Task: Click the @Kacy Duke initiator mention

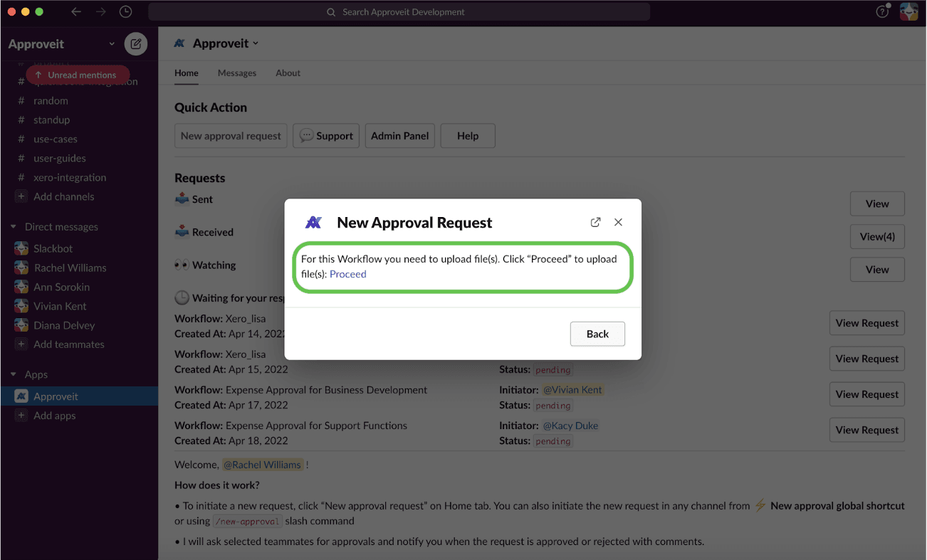Action: [570, 426]
